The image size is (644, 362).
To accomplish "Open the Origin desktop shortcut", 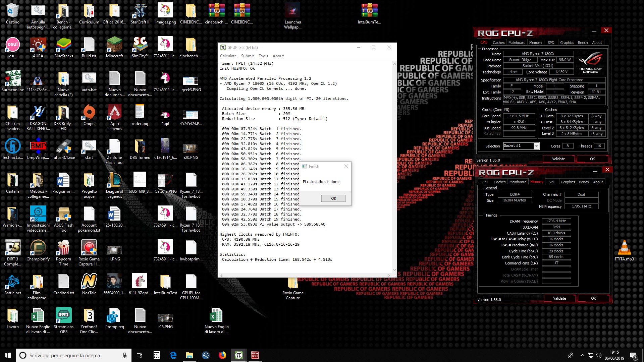I will [x=89, y=116].
